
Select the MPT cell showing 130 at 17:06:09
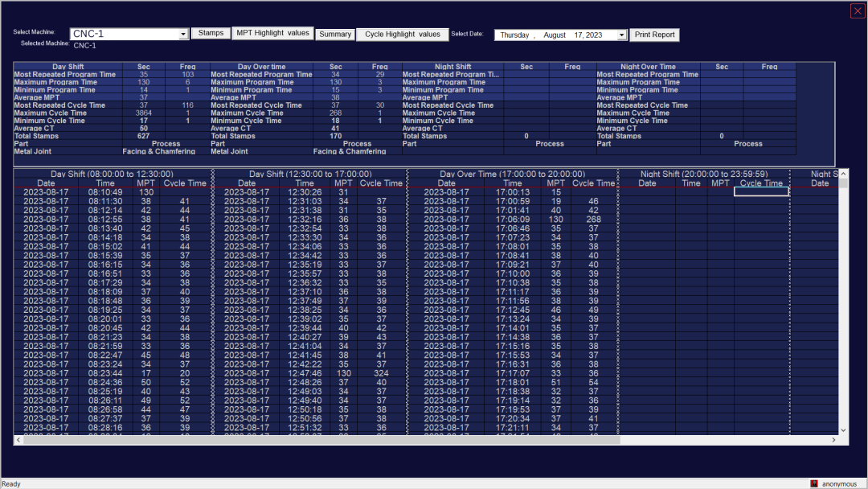[556, 220]
